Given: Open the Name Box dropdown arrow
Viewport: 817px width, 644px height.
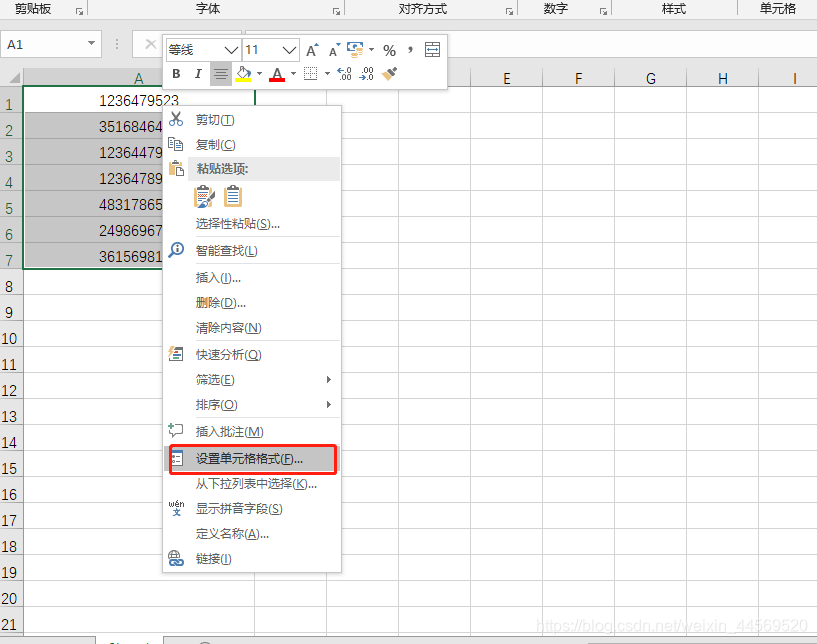Looking at the screenshot, I should point(91,44).
